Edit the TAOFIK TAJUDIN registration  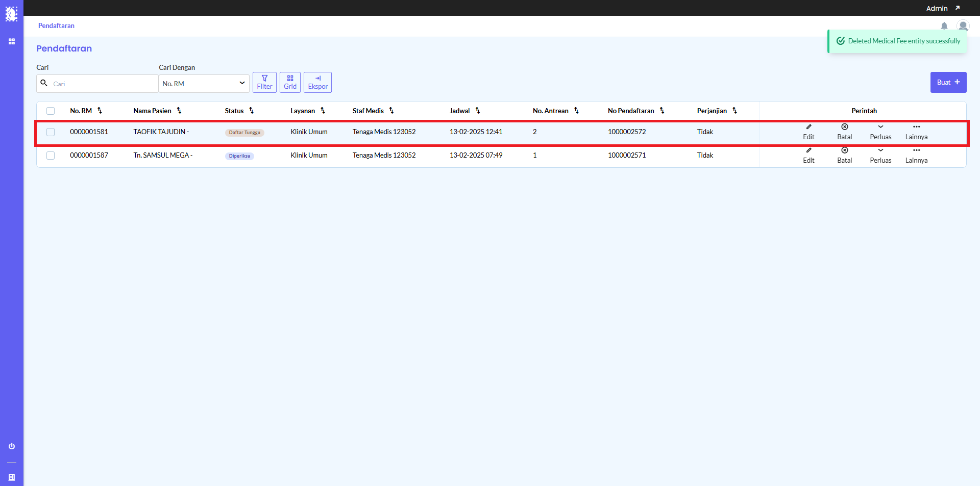pos(808,132)
